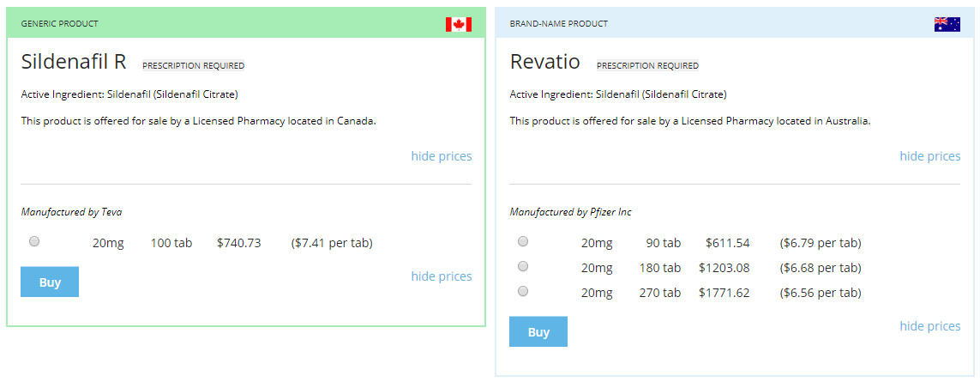Select the Teva 100 tab $740.73 option
Screen dimensions: 980x382
tap(34, 242)
